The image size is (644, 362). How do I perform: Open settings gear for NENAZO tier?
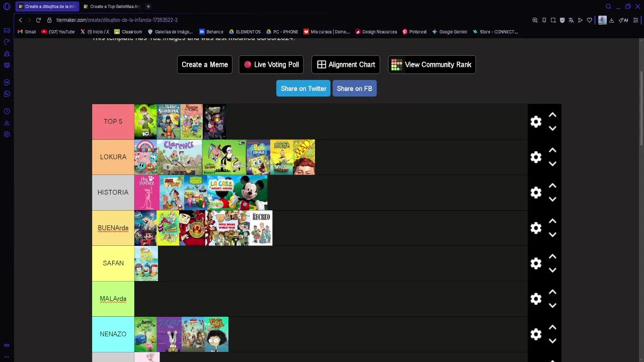(x=536, y=334)
